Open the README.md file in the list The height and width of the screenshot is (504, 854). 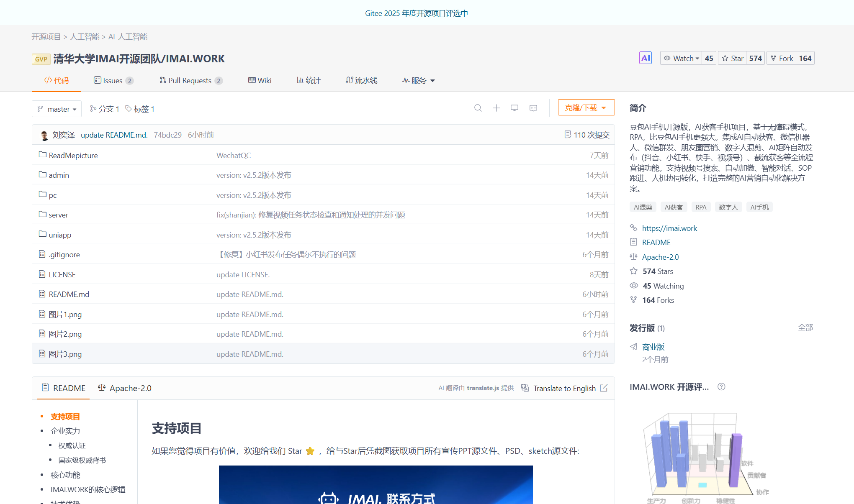(69, 294)
